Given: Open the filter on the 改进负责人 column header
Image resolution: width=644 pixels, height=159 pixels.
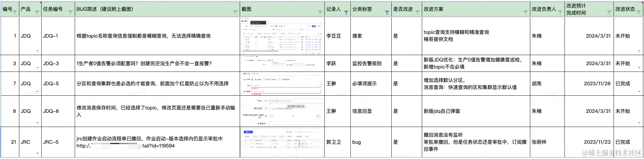Looking at the screenshot, I should tap(560, 12).
